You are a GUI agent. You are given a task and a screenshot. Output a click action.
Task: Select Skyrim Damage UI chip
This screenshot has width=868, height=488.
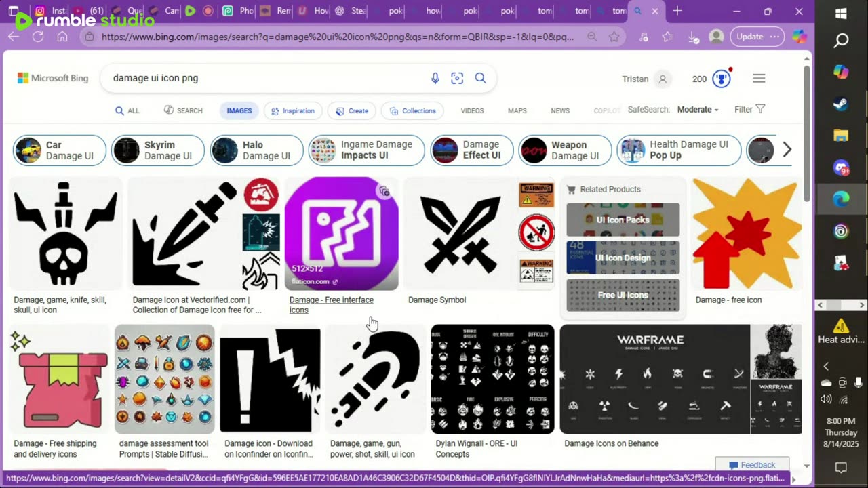click(x=158, y=150)
